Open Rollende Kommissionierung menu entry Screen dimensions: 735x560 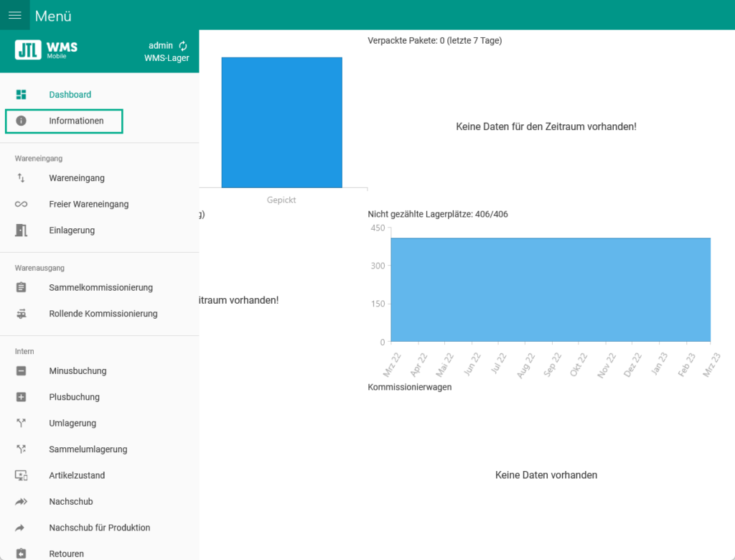(103, 314)
